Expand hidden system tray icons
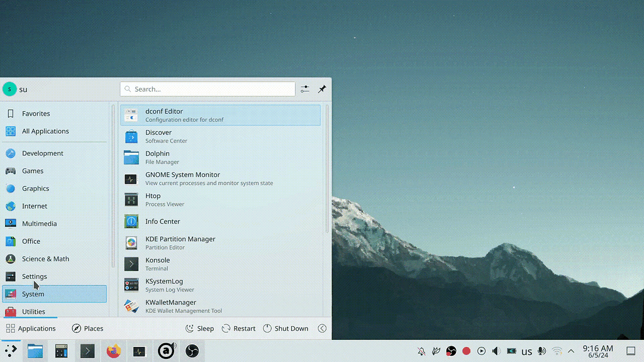644x362 pixels. 571,351
